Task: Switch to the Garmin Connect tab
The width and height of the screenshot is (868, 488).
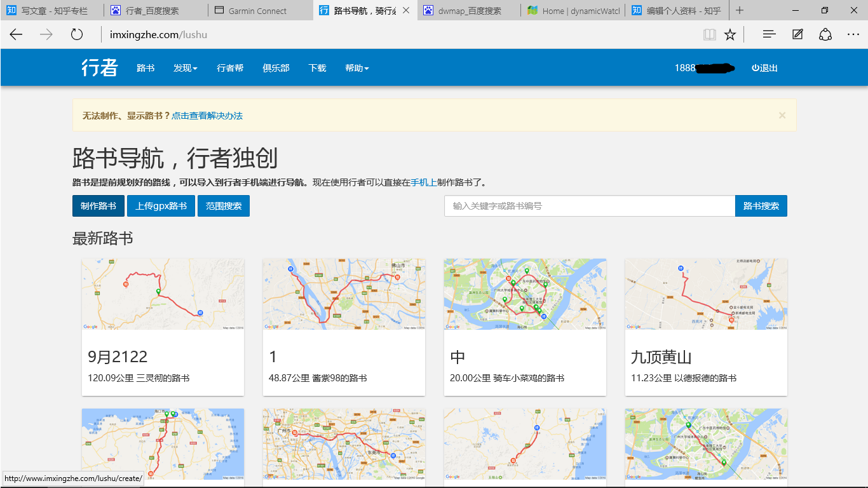Action: [x=261, y=10]
